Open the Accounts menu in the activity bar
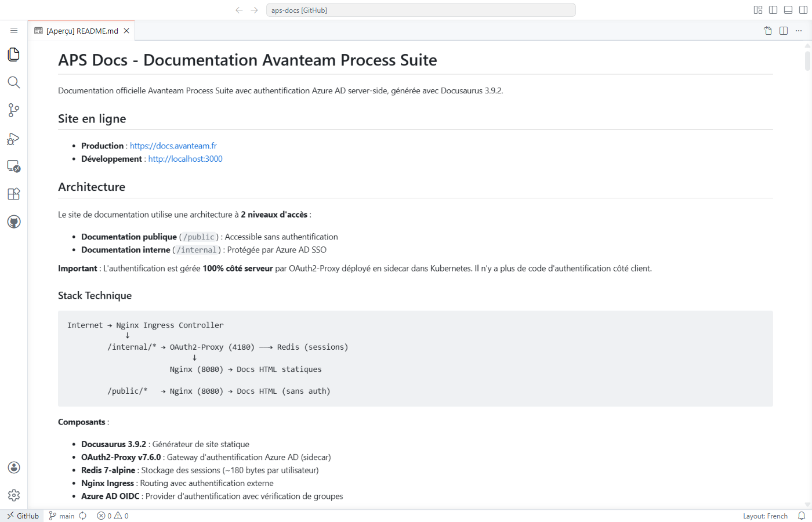Screen dimensions: 812x522 pyautogui.click(x=13, y=467)
